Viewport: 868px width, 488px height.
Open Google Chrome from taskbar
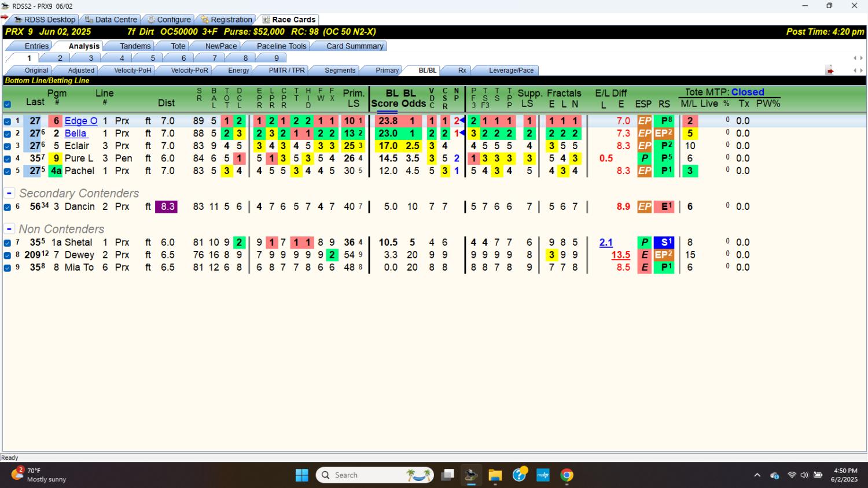[x=567, y=475]
